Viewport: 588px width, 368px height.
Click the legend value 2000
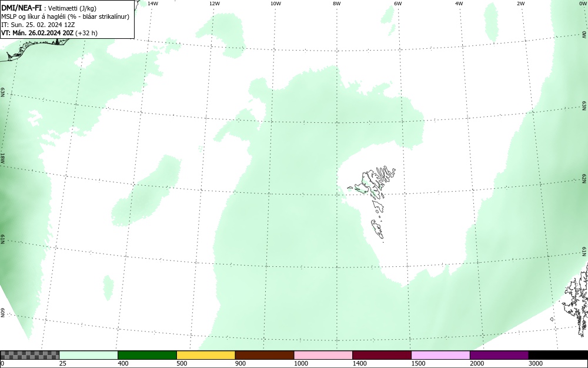[x=477, y=363]
